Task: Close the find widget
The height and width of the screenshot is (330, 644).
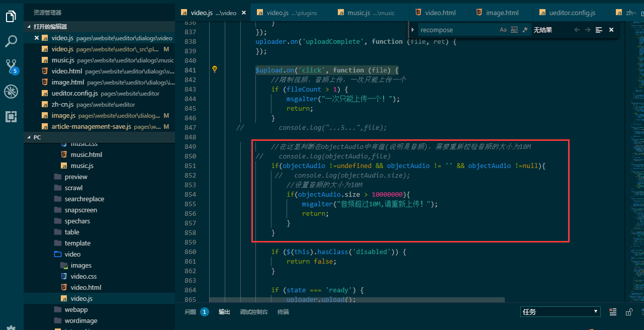Action: click(x=611, y=30)
